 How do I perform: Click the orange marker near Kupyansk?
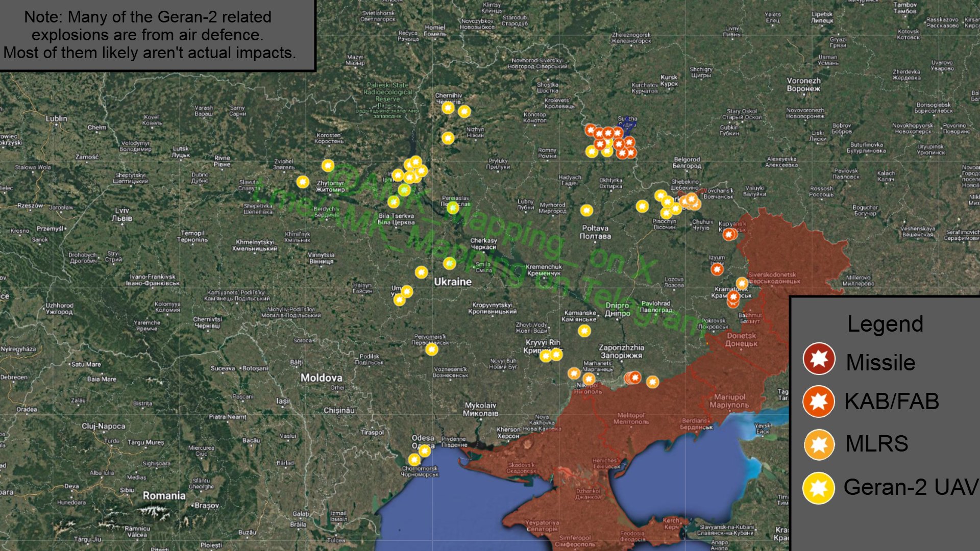(729, 235)
